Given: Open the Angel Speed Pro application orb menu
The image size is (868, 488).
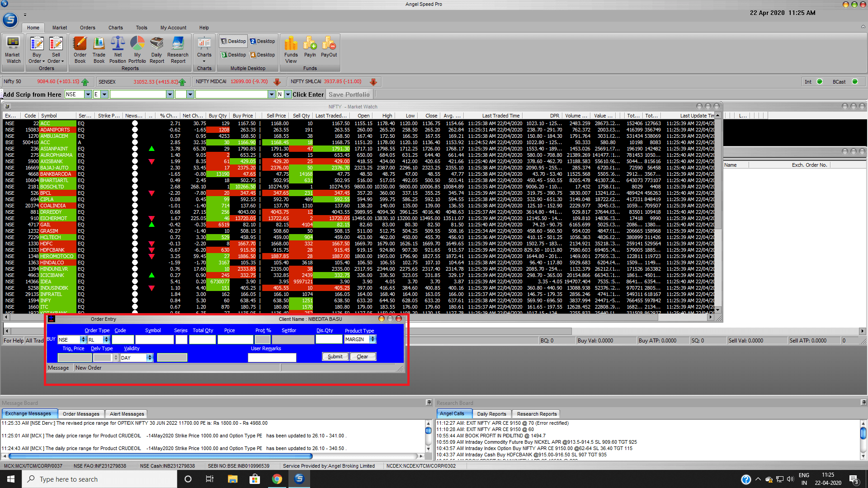Looking at the screenshot, I should click(10, 19).
